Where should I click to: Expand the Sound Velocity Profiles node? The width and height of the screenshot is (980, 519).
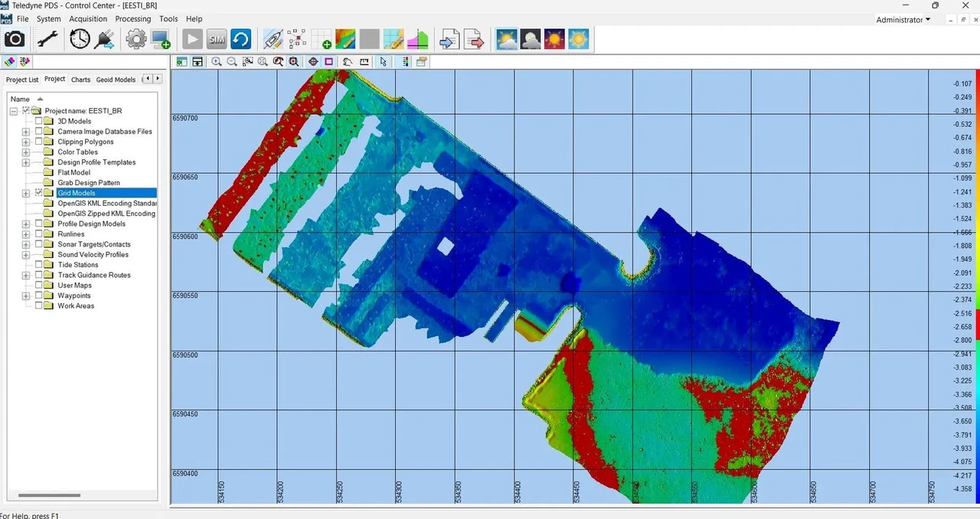26,255
